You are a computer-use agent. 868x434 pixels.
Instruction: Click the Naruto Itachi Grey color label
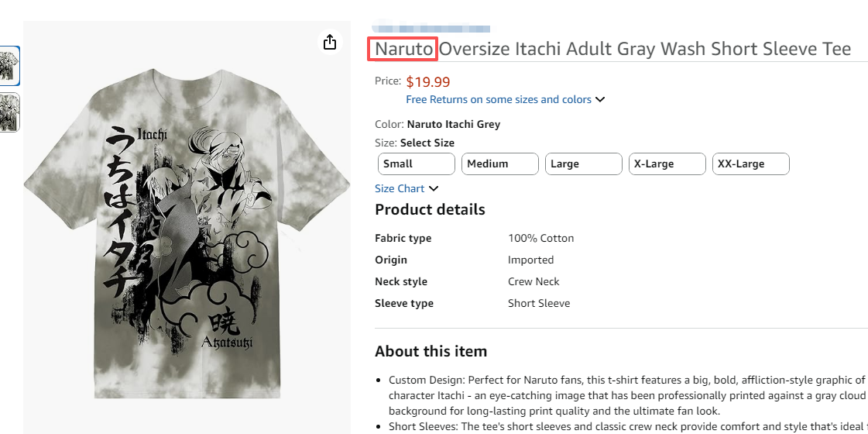(x=453, y=124)
